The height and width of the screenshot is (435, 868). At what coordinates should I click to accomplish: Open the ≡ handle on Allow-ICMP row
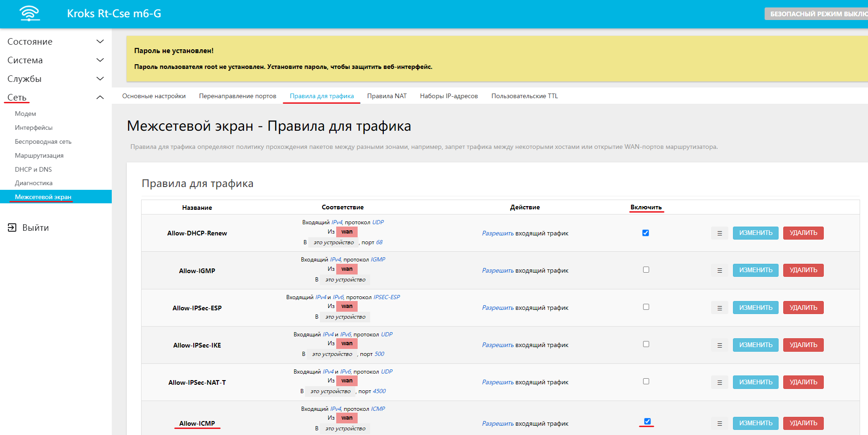[x=719, y=423]
